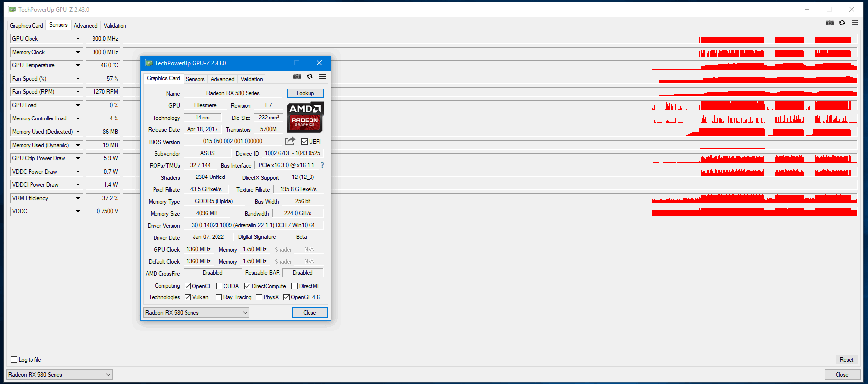Click the Close button in the Sensors window

click(842, 375)
